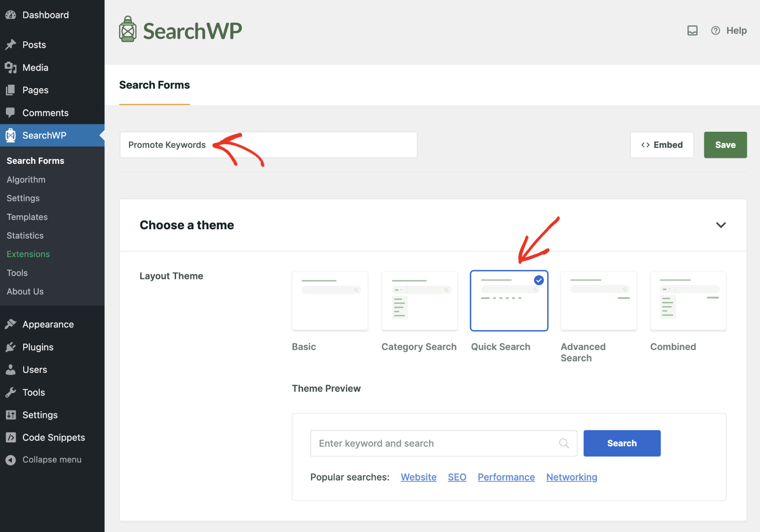
Task: Click the Settings sliders icon
Action: 11,415
